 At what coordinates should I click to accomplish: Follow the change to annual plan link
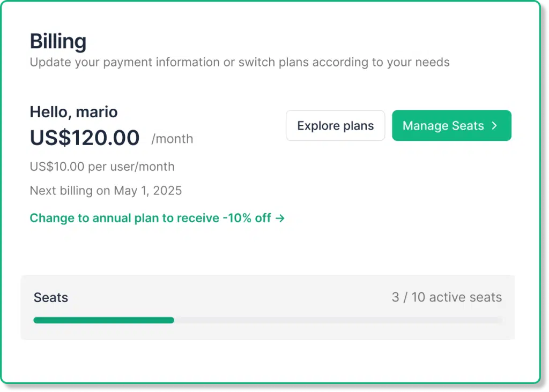point(157,218)
